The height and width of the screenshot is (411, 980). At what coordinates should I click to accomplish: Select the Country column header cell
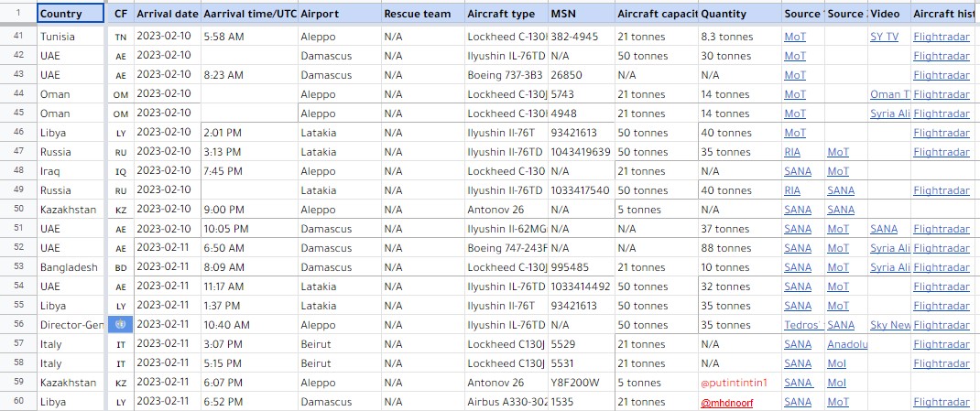[x=71, y=13]
